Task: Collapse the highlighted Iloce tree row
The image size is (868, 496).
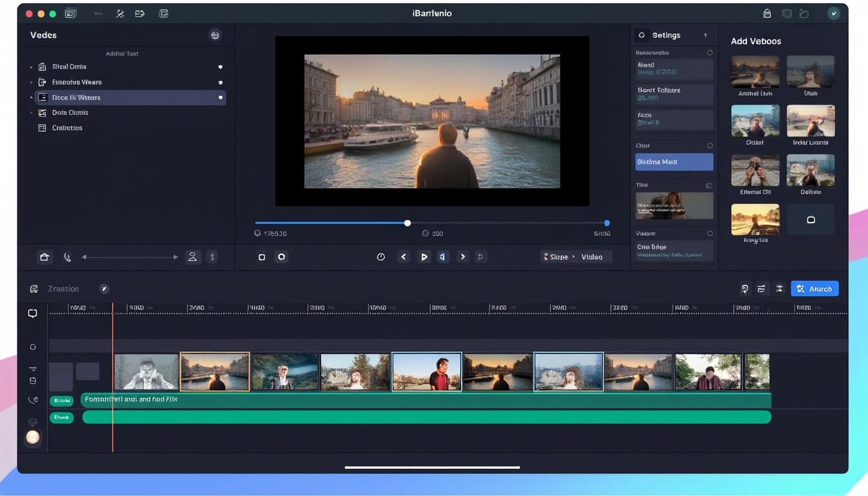Action: pos(31,98)
